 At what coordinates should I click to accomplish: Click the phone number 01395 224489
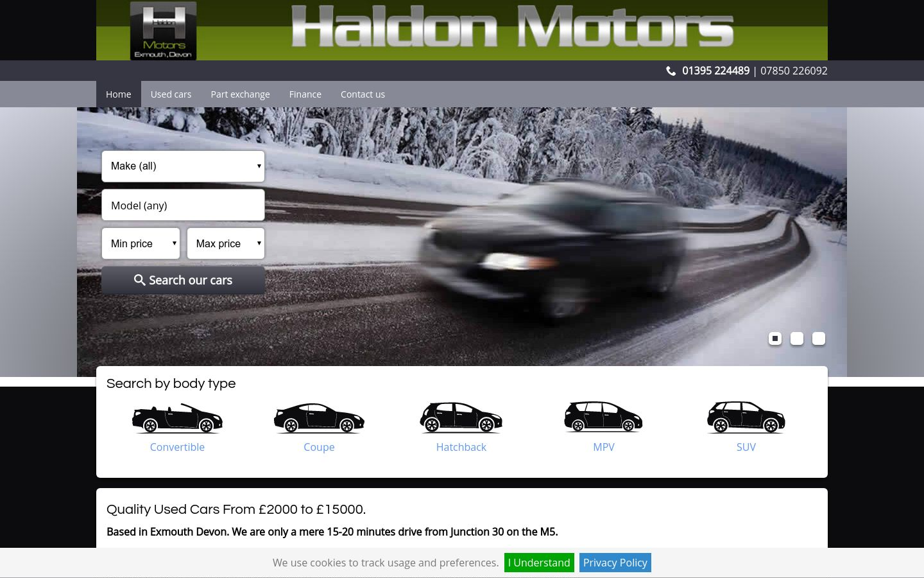pos(715,71)
